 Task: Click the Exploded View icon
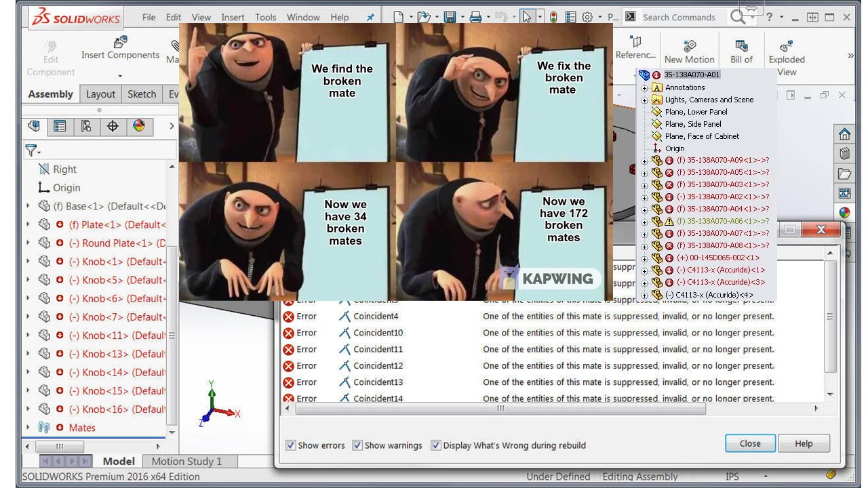787,46
